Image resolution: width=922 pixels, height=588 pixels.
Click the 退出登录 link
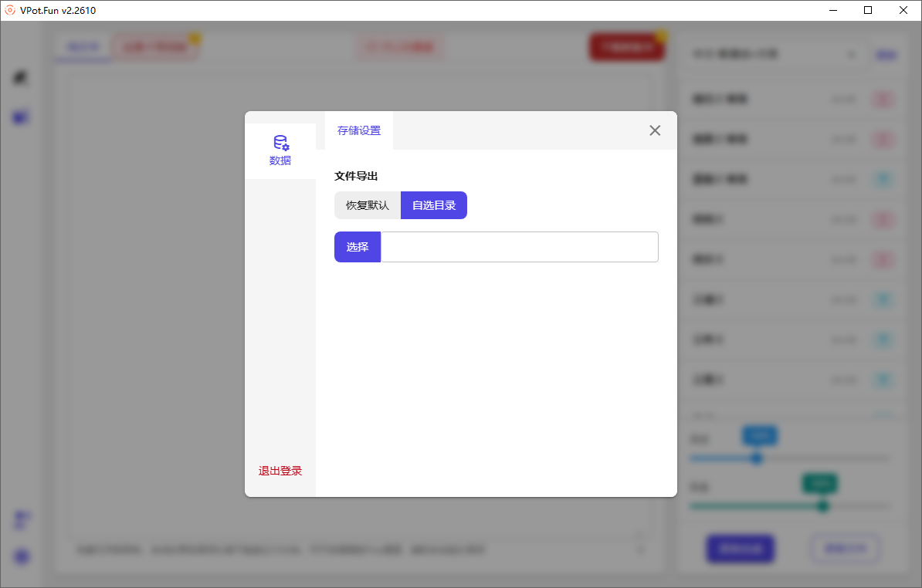click(280, 471)
